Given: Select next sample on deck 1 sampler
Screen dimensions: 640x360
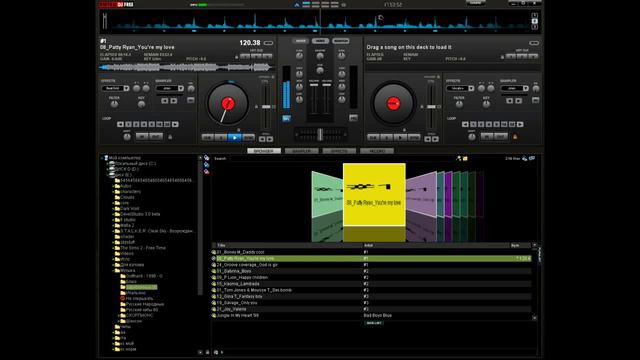Looking at the screenshot, I should coord(174,100).
